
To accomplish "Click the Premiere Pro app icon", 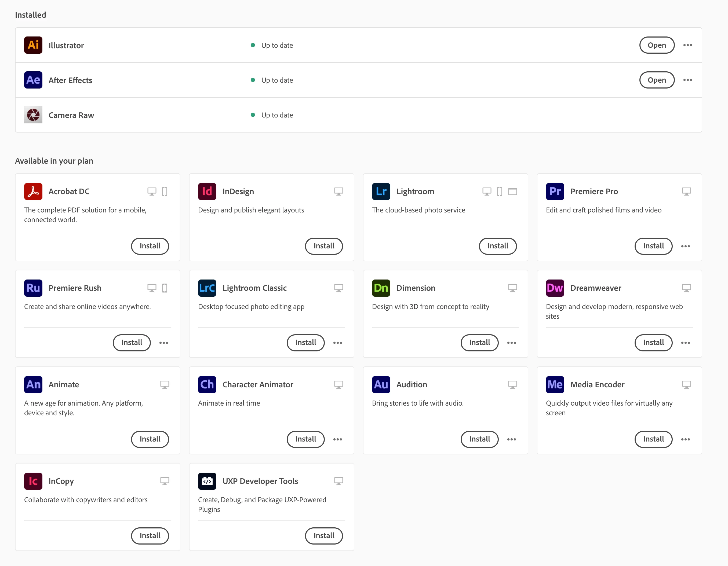I will (555, 191).
